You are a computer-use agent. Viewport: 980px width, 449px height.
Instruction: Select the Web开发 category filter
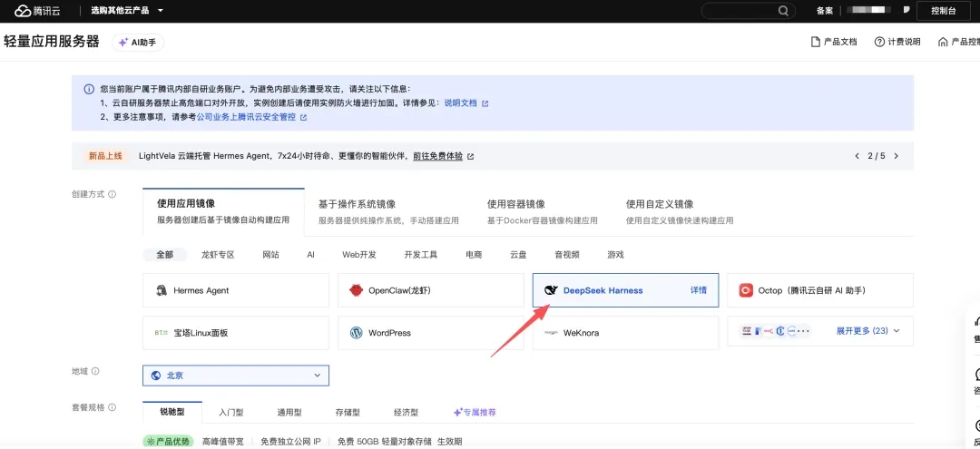click(359, 255)
